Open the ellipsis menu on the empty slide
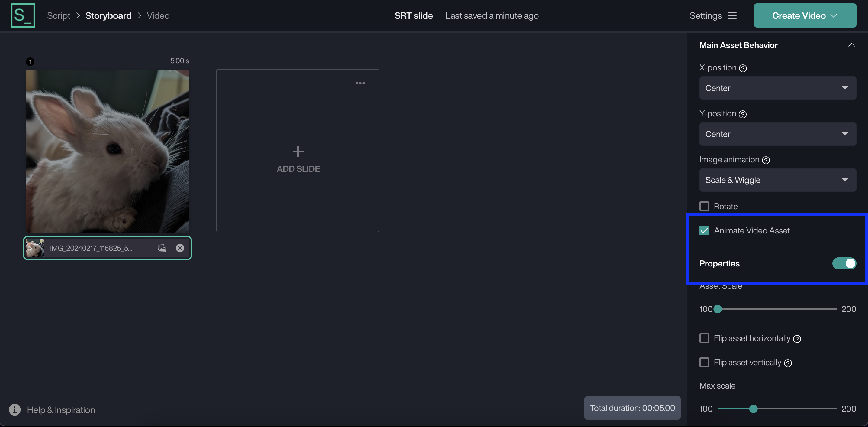 [360, 83]
